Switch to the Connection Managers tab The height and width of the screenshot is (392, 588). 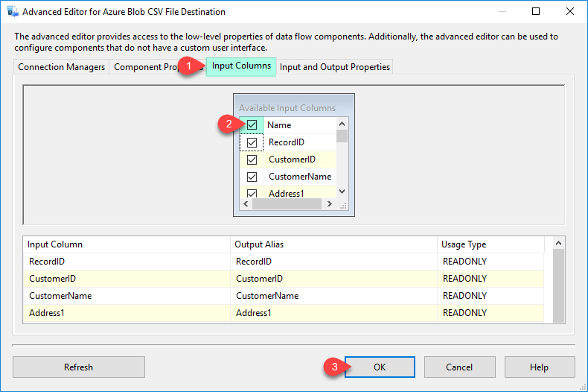pos(62,67)
